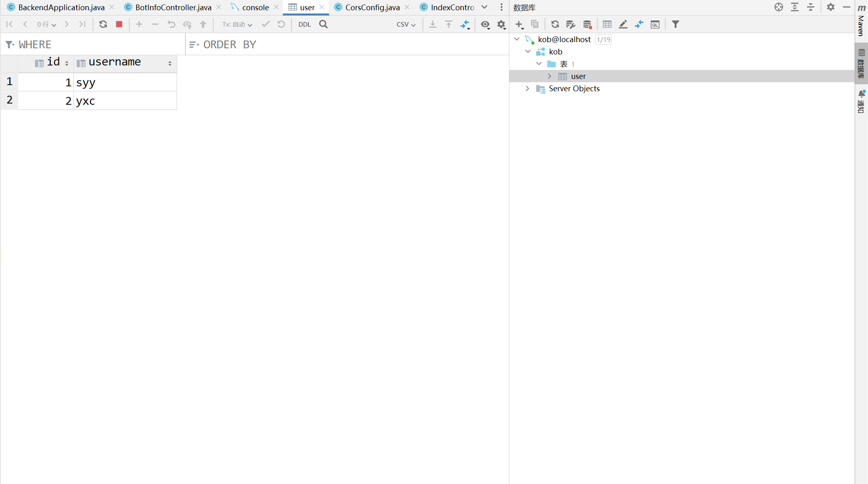Open the editor tabs more options menu
This screenshot has width=868, height=484.
pyautogui.click(x=502, y=7)
